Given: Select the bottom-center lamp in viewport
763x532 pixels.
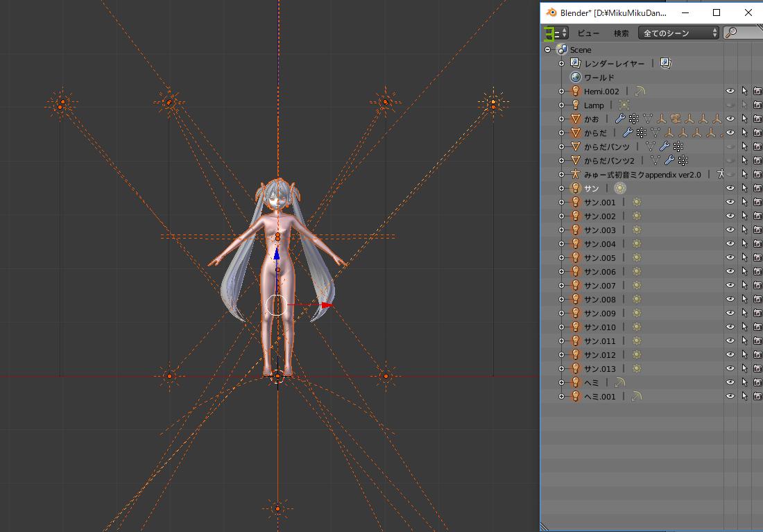Looking at the screenshot, I should tap(277, 508).
